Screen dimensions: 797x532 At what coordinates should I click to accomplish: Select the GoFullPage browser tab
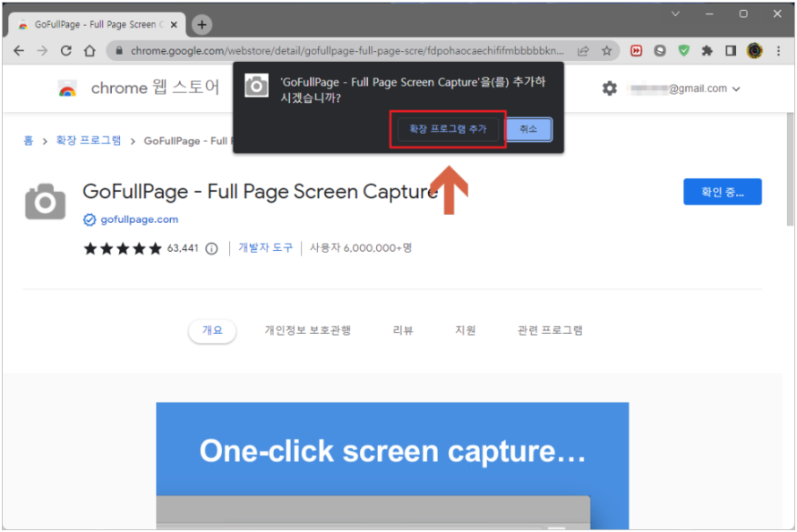click(97, 24)
